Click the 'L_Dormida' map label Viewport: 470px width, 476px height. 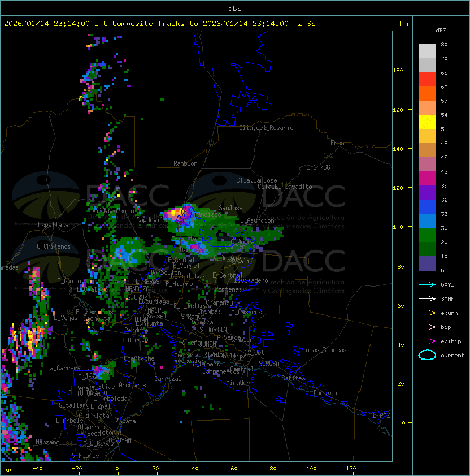pos(321,393)
